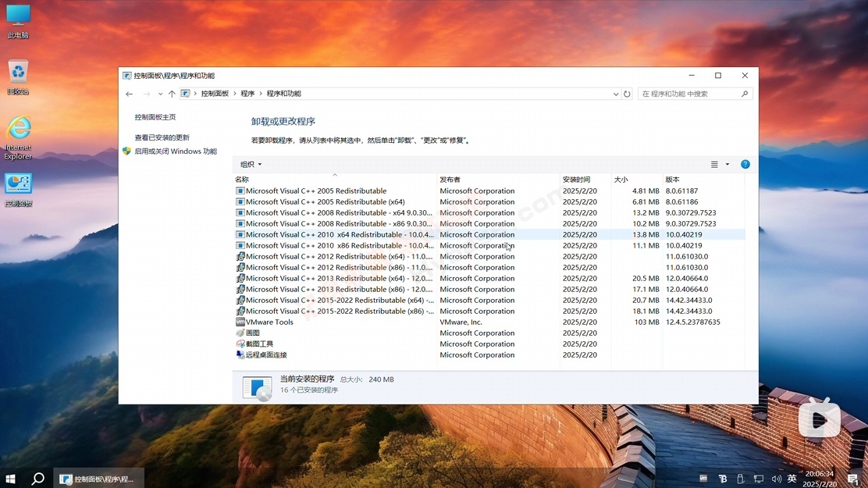Click 程序和功能 in the address breadcrumb
The width and height of the screenshot is (868, 488).
coord(284,94)
